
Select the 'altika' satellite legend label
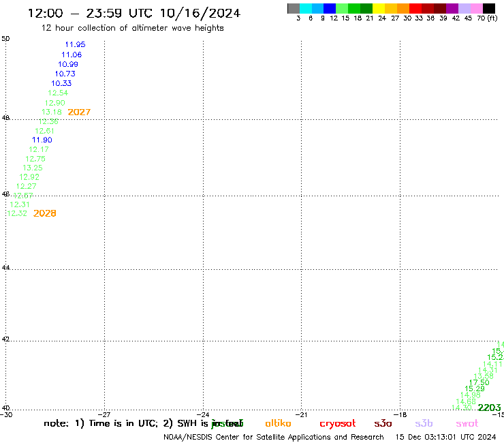[x=278, y=423]
